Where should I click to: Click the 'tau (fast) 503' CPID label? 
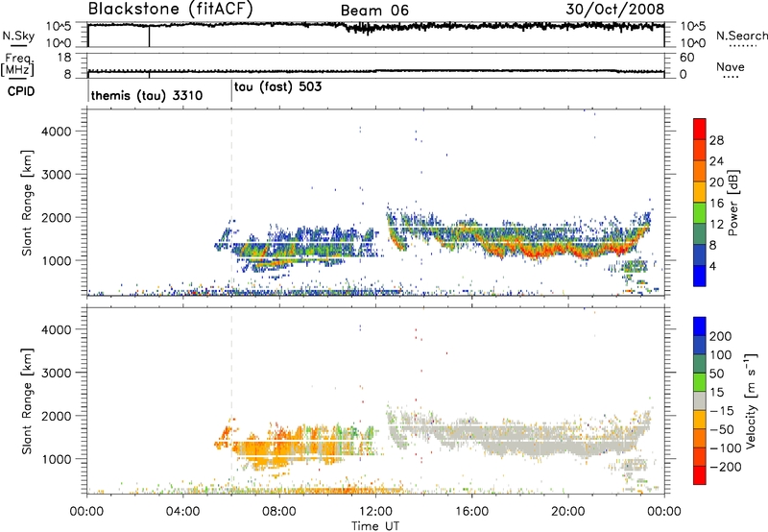tap(277, 87)
